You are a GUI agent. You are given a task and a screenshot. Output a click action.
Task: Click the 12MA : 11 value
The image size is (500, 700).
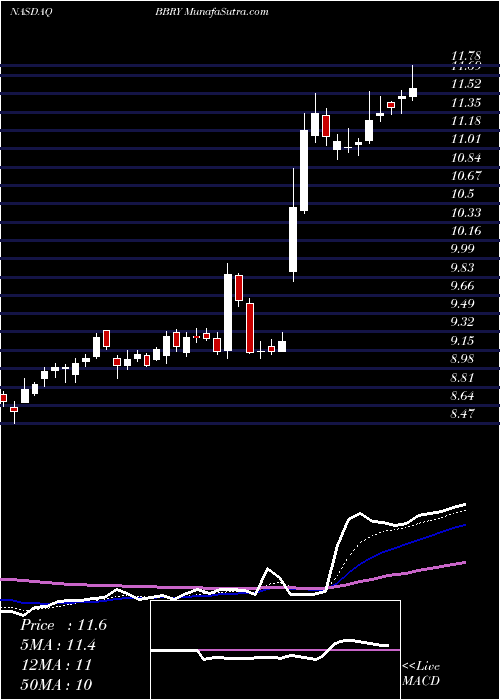pyautogui.click(x=56, y=665)
